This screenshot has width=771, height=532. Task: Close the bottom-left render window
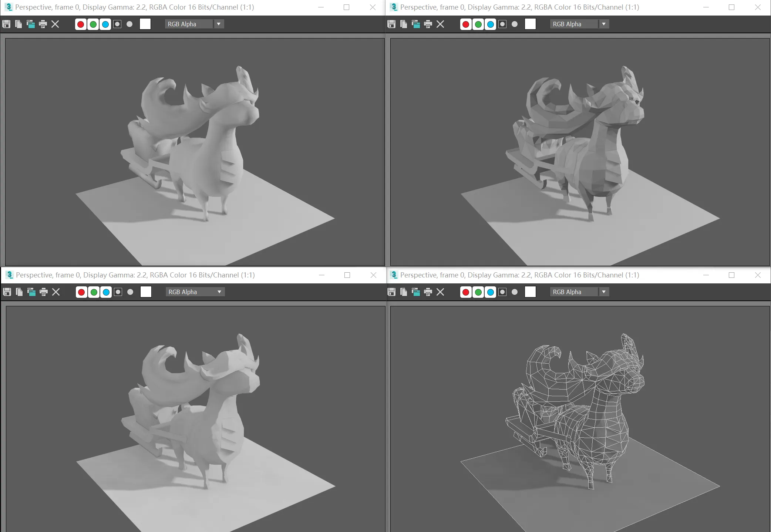[x=373, y=275]
